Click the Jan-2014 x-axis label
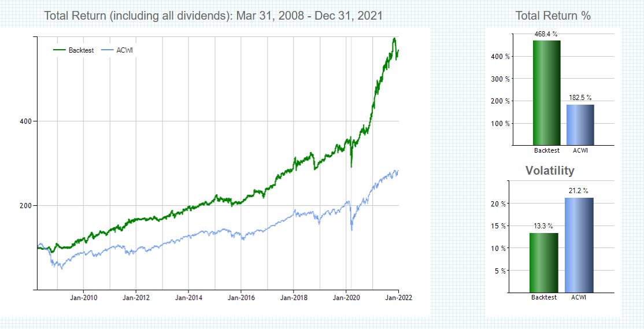This screenshot has width=644, height=329. point(188,298)
